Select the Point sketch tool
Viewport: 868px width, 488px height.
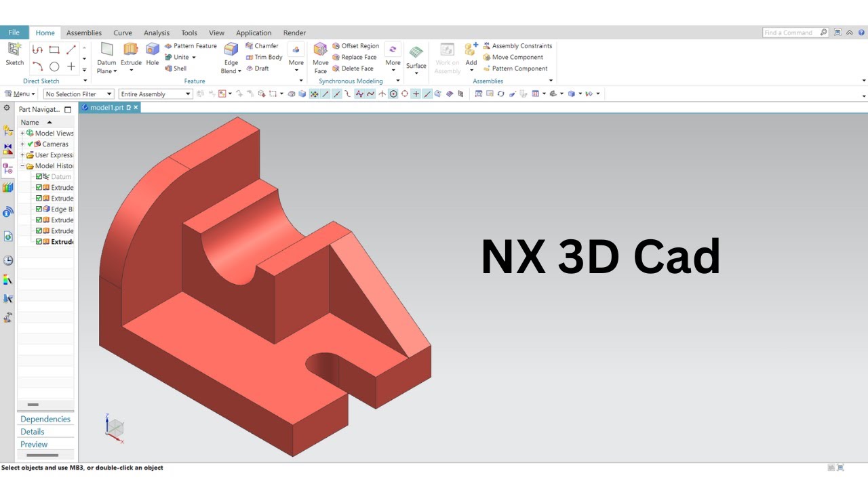point(71,66)
